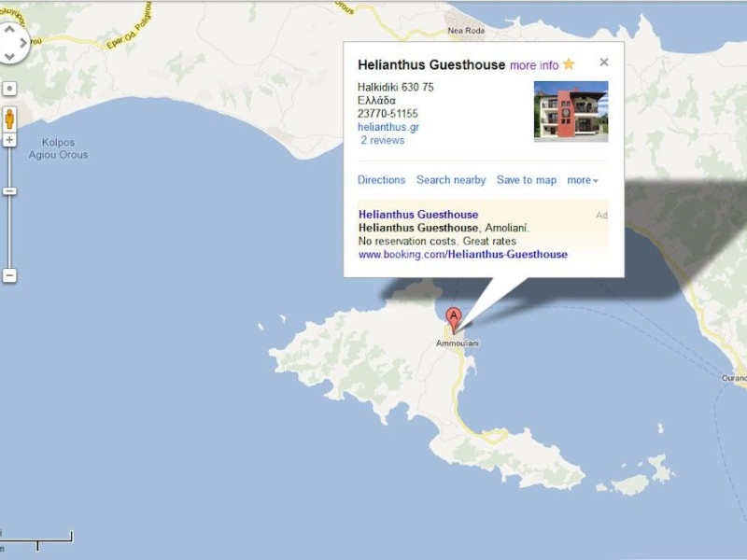The height and width of the screenshot is (560, 747).
Task: Click the Kolpos Agiou Orous label
Action: [58, 148]
